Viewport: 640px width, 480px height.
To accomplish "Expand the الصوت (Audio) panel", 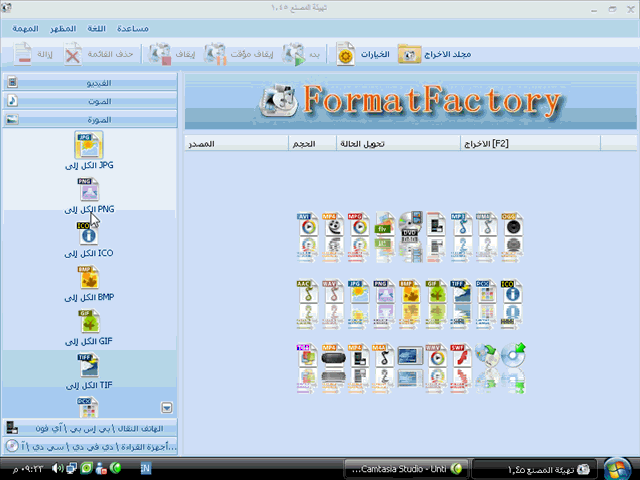I will pyautogui.click(x=90, y=101).
